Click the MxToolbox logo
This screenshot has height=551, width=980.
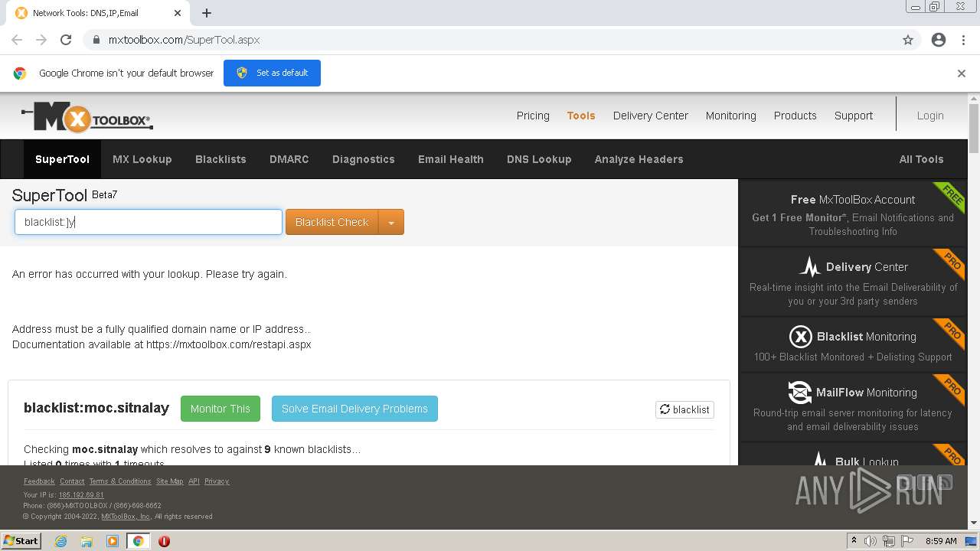(87, 117)
